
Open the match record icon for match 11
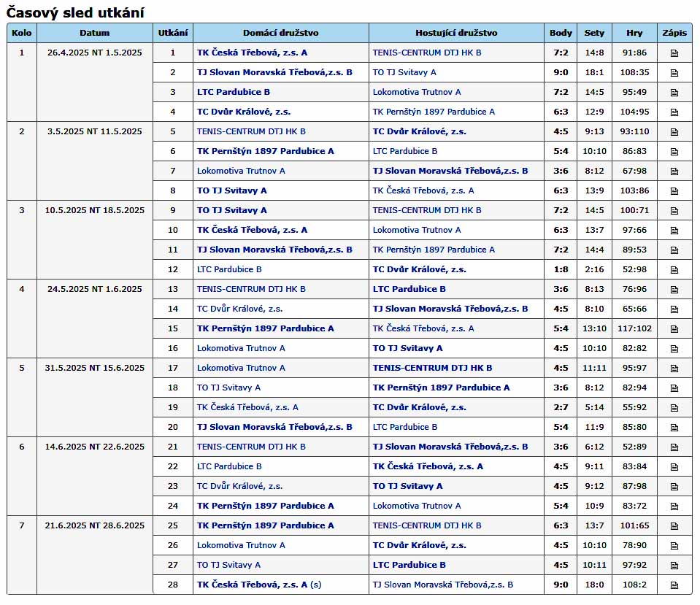coord(674,250)
